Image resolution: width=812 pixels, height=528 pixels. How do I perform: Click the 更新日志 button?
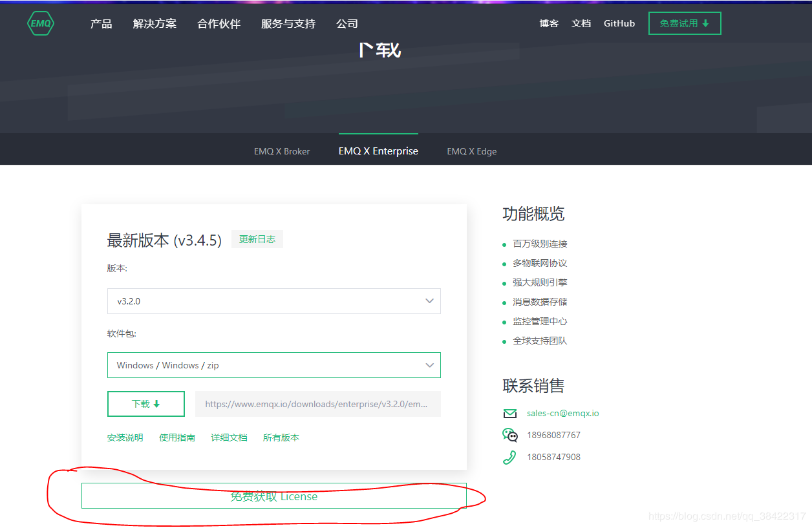tap(257, 238)
